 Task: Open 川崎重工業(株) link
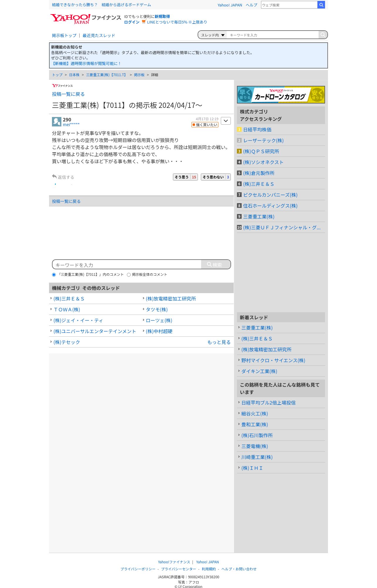tap(257, 457)
